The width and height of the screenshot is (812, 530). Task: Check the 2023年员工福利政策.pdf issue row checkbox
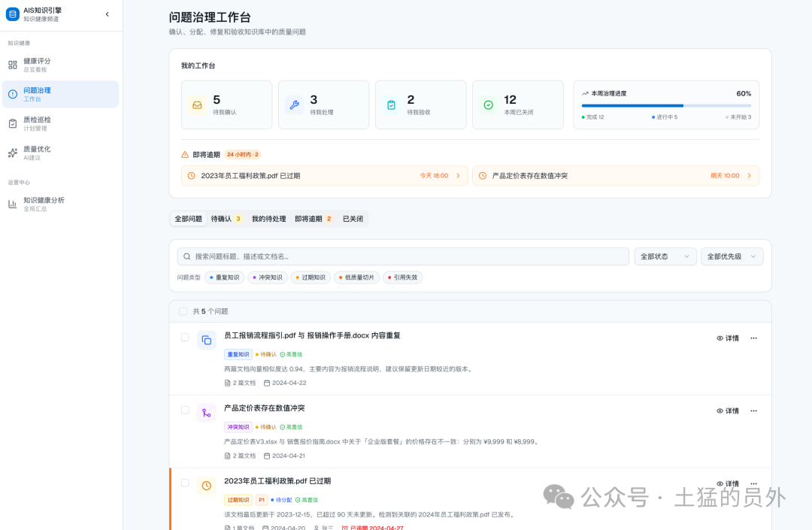[x=185, y=483]
